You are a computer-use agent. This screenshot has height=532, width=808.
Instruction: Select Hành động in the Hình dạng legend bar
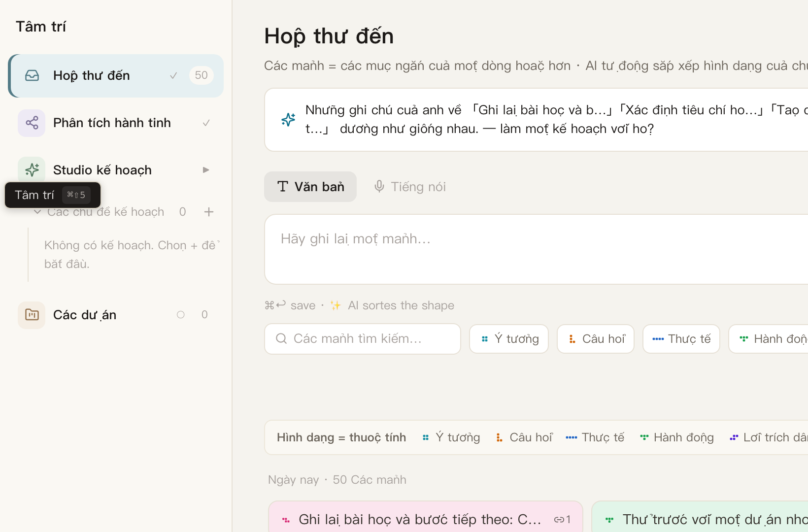(x=676, y=437)
